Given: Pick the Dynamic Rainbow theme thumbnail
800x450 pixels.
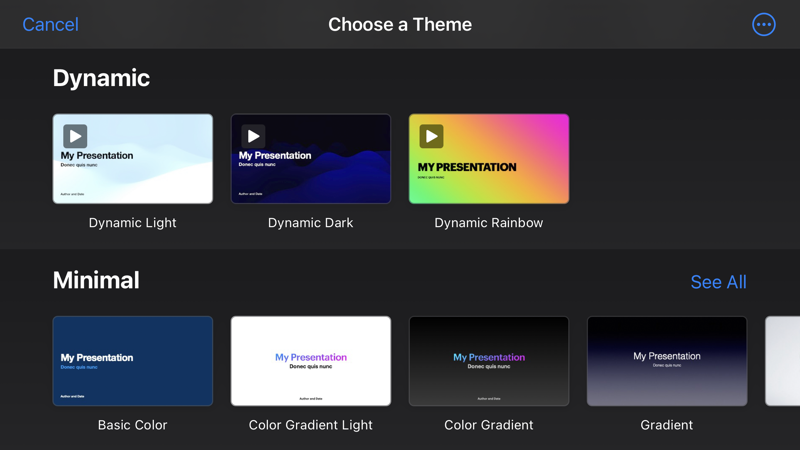Looking at the screenshot, I should point(489,159).
